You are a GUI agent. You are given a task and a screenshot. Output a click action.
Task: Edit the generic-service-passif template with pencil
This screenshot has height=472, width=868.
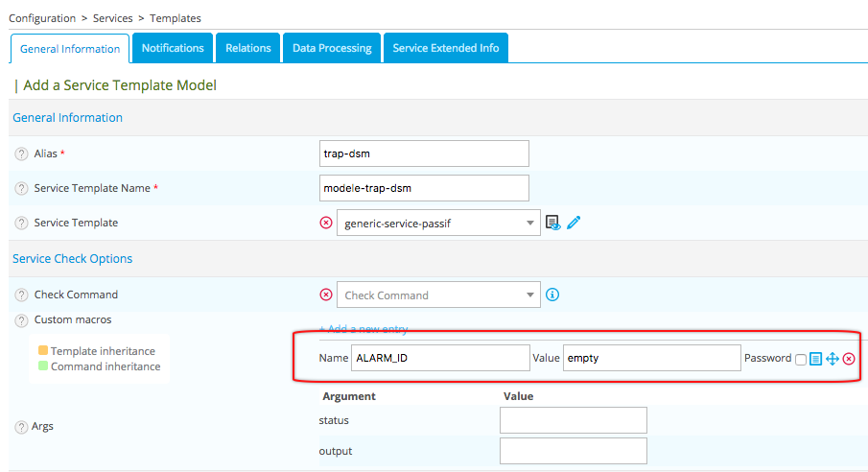coord(574,223)
